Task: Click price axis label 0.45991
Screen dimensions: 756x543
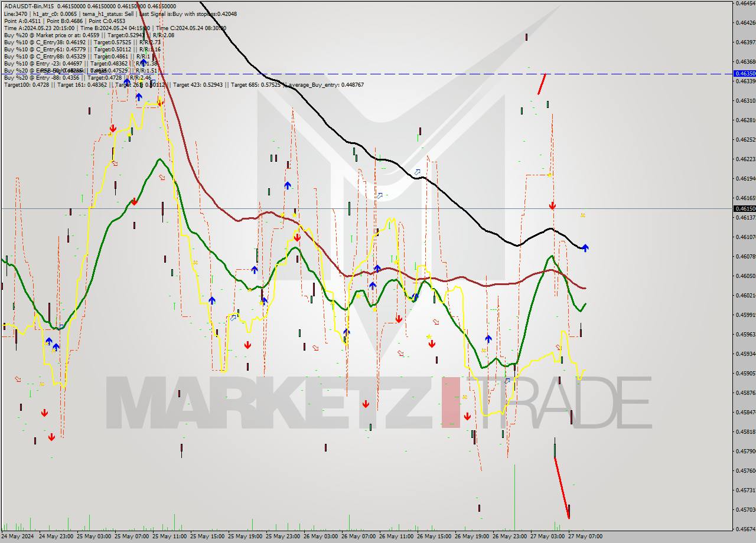Action: click(745, 315)
